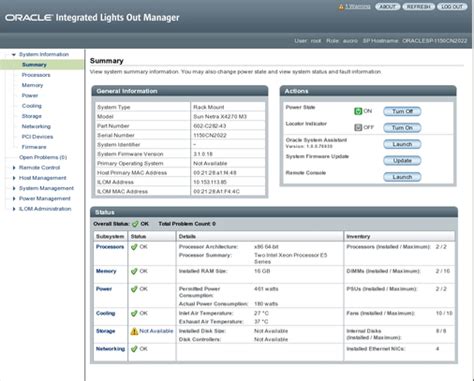The height and width of the screenshot is (381, 474).
Task: Open Power in the navigation tree
Action: click(30, 96)
